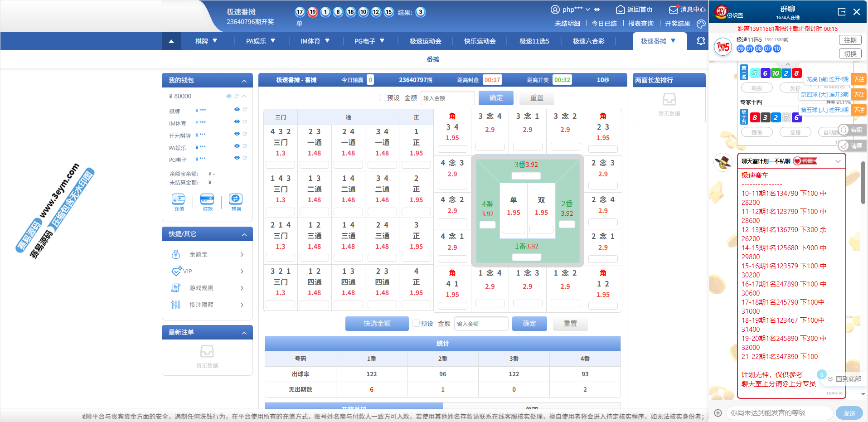
Task: Click the recharge (充值) wallet icon
Action: pyautogui.click(x=179, y=199)
